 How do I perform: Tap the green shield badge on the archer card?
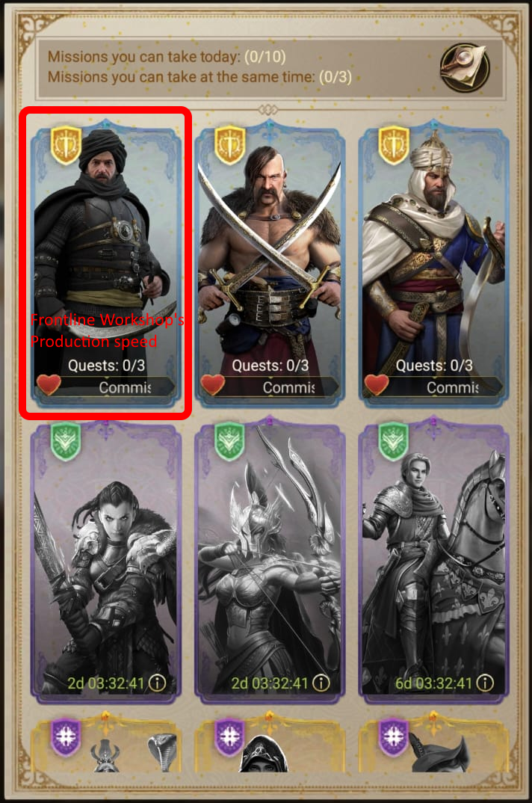point(229,441)
